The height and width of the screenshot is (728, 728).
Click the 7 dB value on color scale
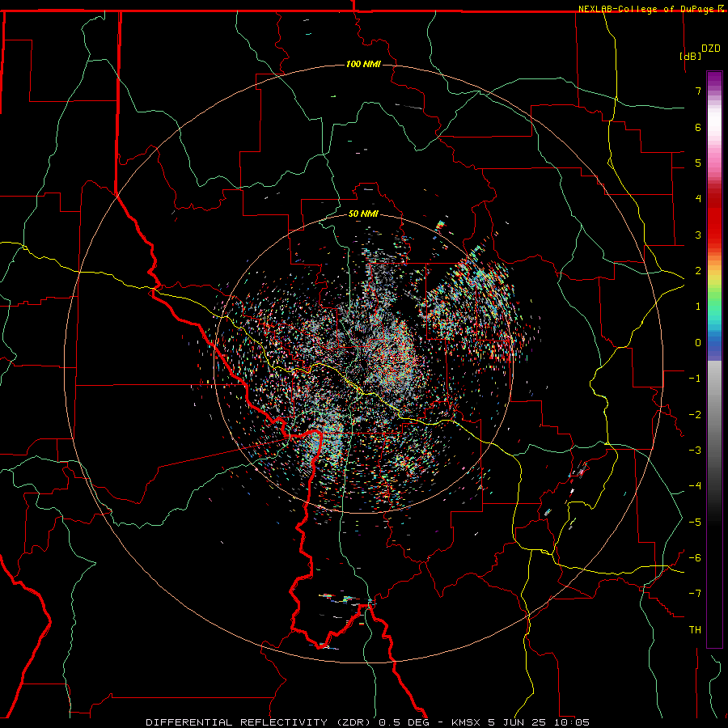point(698,91)
